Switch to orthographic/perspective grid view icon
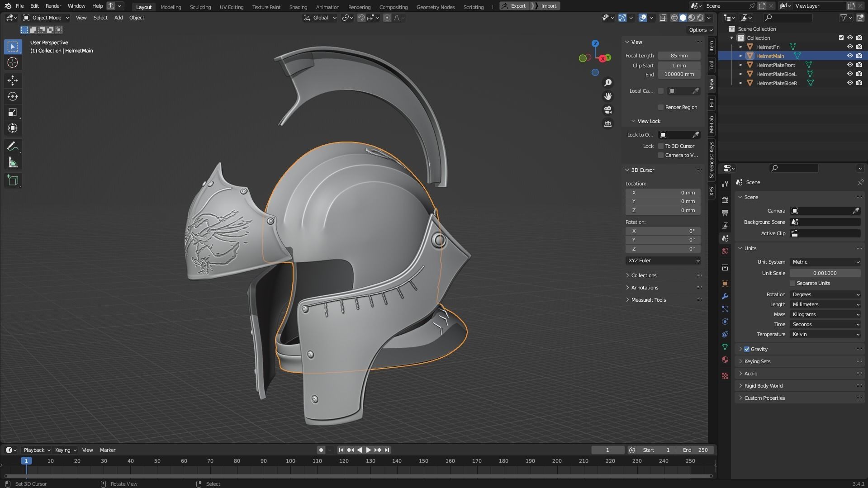 pos(608,123)
